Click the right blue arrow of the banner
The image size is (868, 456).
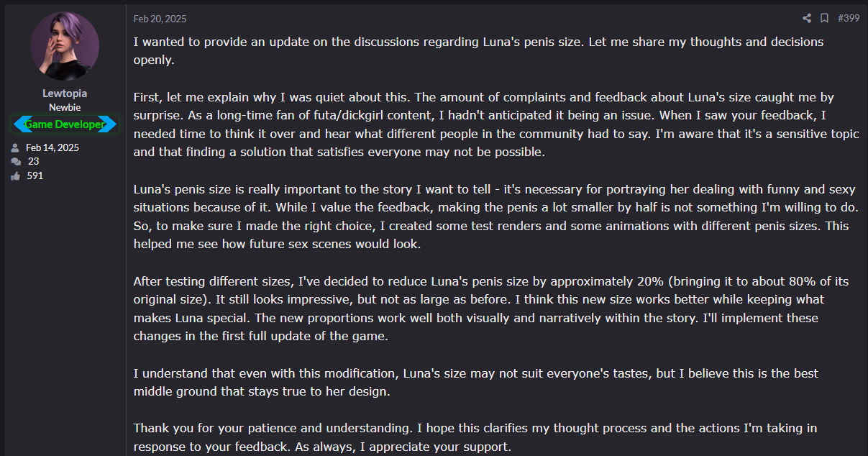pyautogui.click(x=109, y=124)
